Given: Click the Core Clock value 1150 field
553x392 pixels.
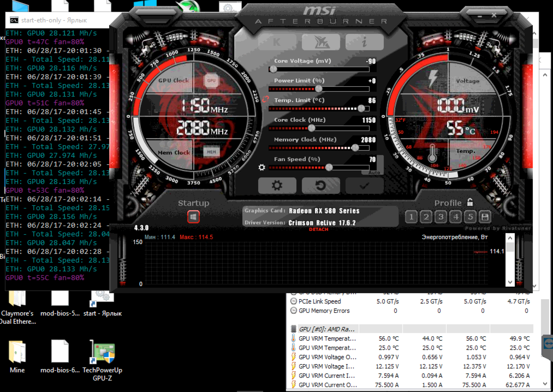Looking at the screenshot, I should (x=369, y=120).
